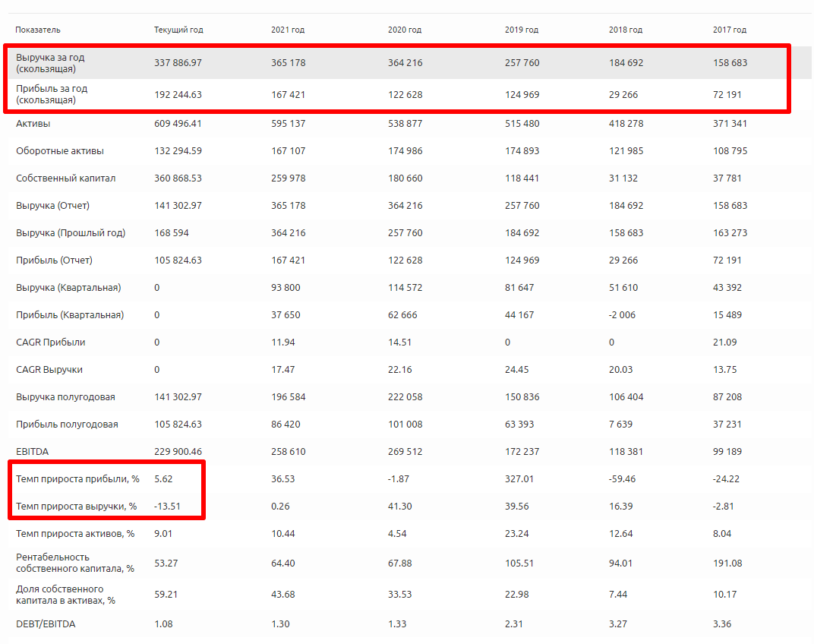
Task: Click the '2017 год' column header
Action: (730, 30)
